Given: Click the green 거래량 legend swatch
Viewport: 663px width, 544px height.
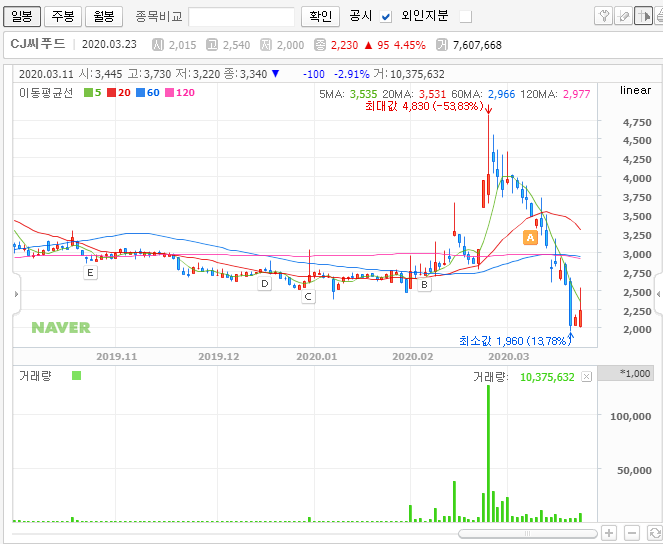Looking at the screenshot, I should (x=77, y=375).
